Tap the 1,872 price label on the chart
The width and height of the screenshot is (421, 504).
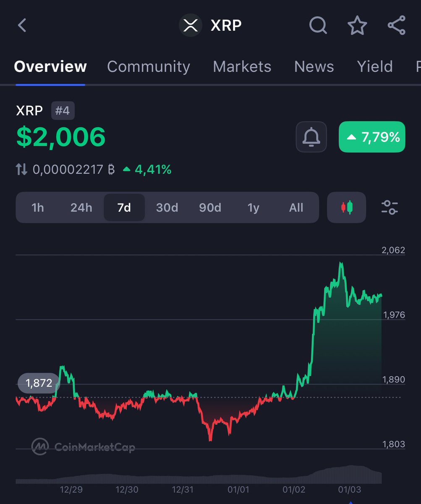[x=38, y=383]
